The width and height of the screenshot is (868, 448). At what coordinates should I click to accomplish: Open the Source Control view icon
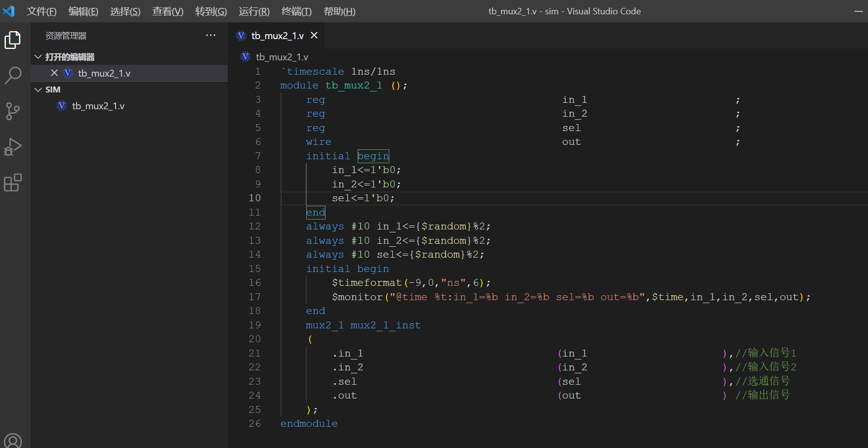click(x=13, y=111)
